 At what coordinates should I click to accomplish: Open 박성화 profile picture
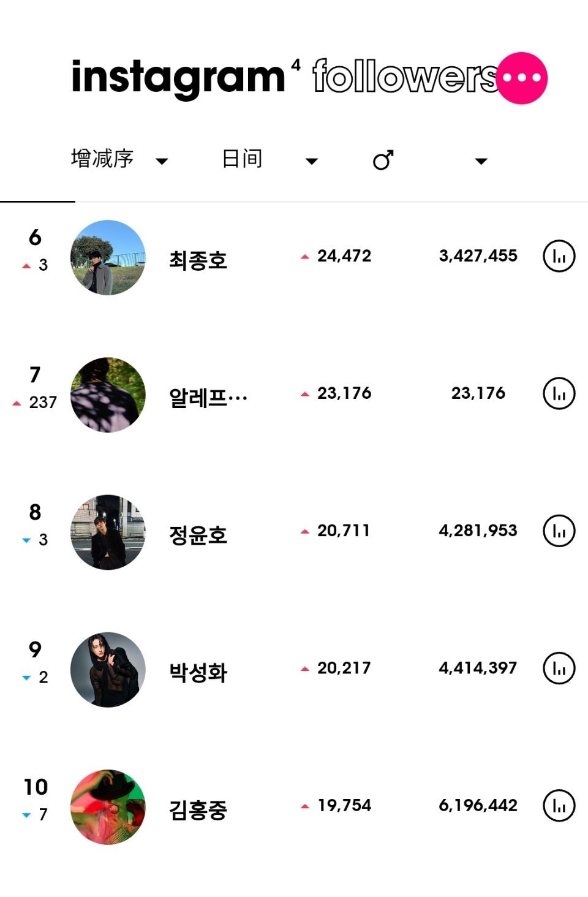pyautogui.click(x=108, y=670)
